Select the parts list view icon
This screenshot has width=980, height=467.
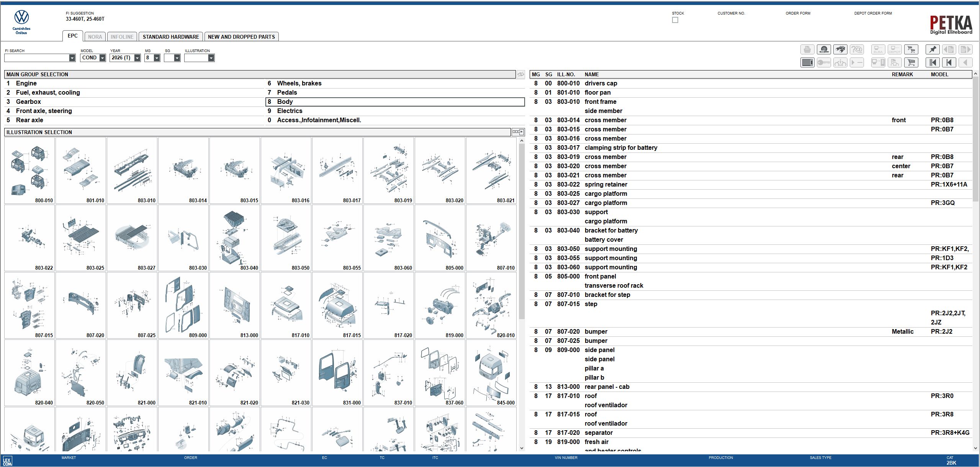click(x=807, y=62)
